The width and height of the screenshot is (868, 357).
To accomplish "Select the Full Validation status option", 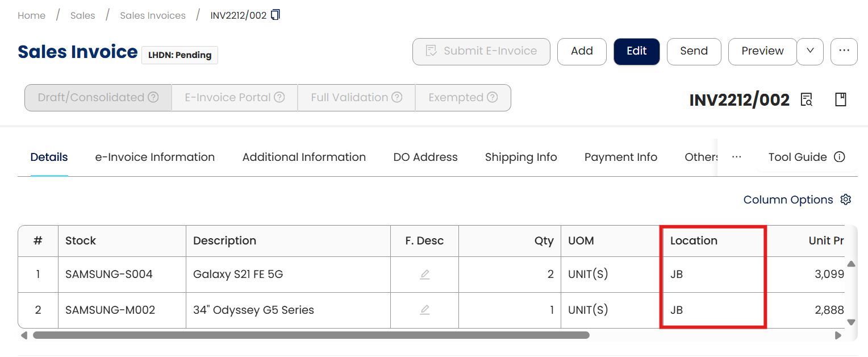I will [356, 98].
